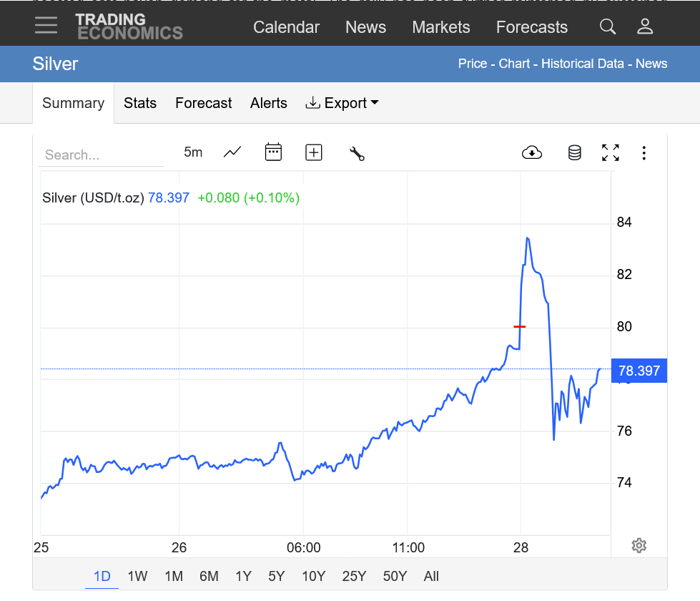Switch to the Stats tab
Viewport: 700px width, 601px height.
pos(139,103)
